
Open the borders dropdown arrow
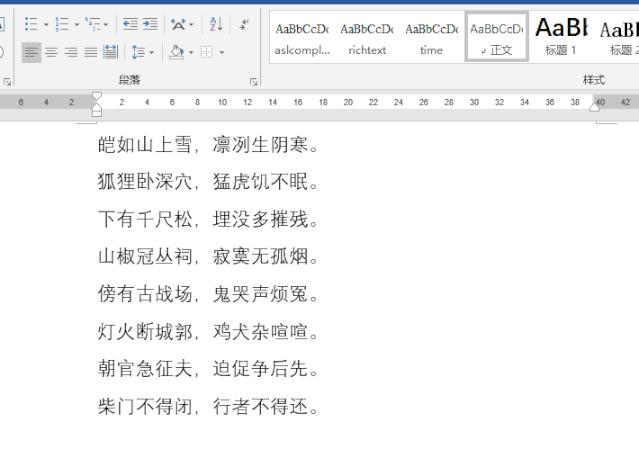pyautogui.click(x=222, y=53)
